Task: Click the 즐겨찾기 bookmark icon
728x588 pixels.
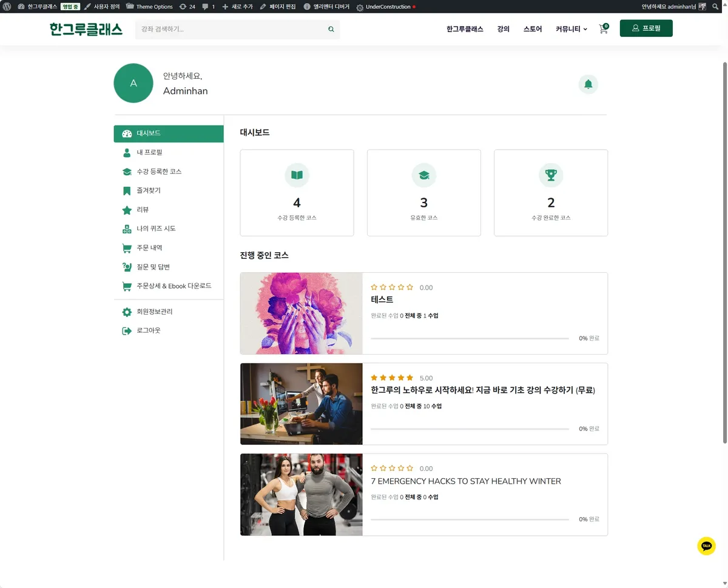Action: (127, 190)
